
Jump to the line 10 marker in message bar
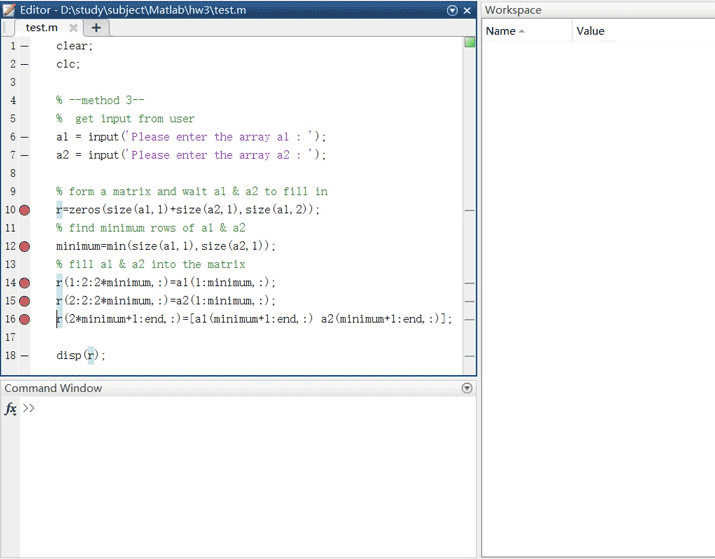(469, 211)
